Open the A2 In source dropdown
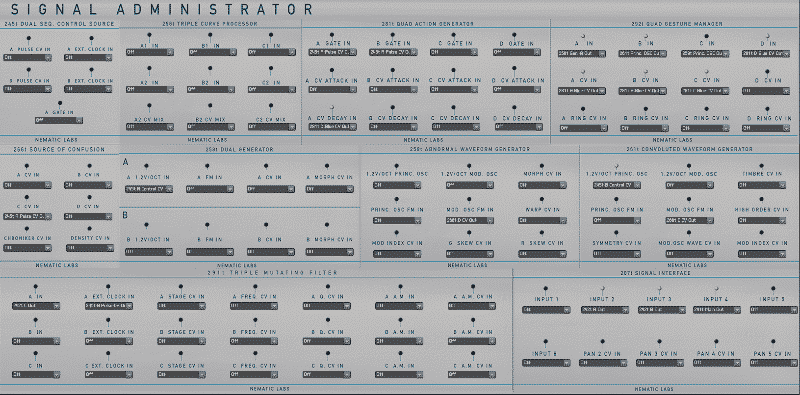 coord(150,89)
